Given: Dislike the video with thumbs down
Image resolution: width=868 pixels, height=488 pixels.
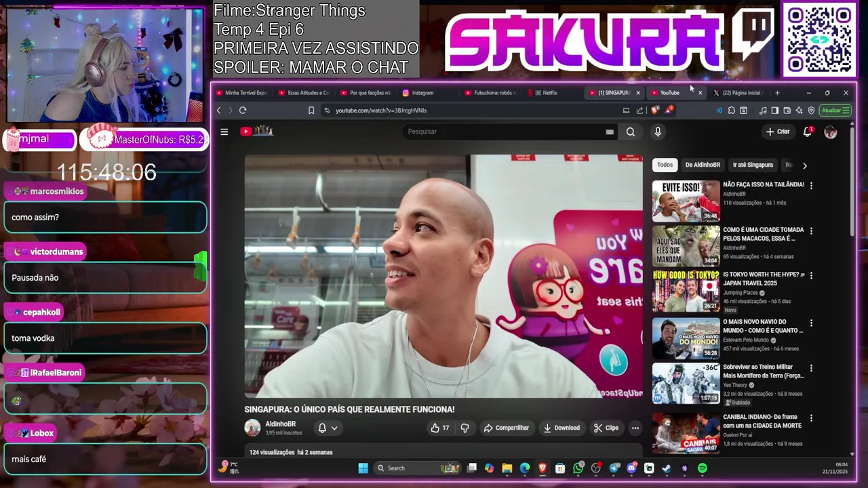Looking at the screenshot, I should pos(465,428).
